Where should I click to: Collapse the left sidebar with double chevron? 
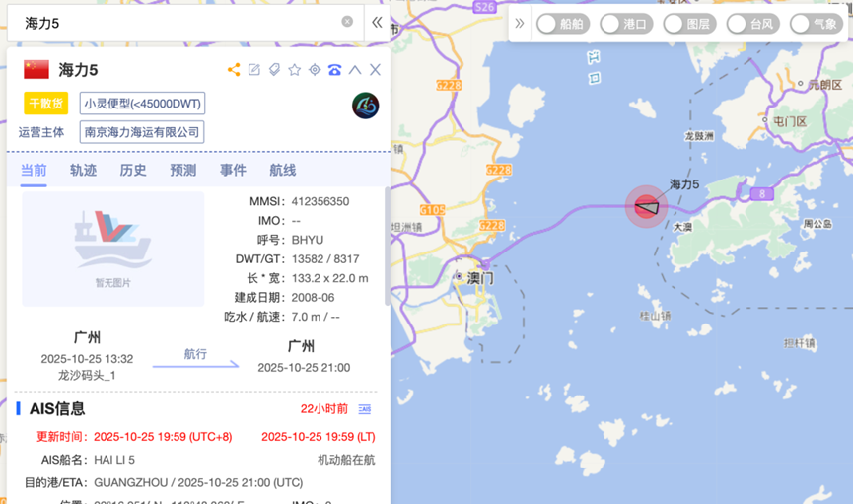377,22
